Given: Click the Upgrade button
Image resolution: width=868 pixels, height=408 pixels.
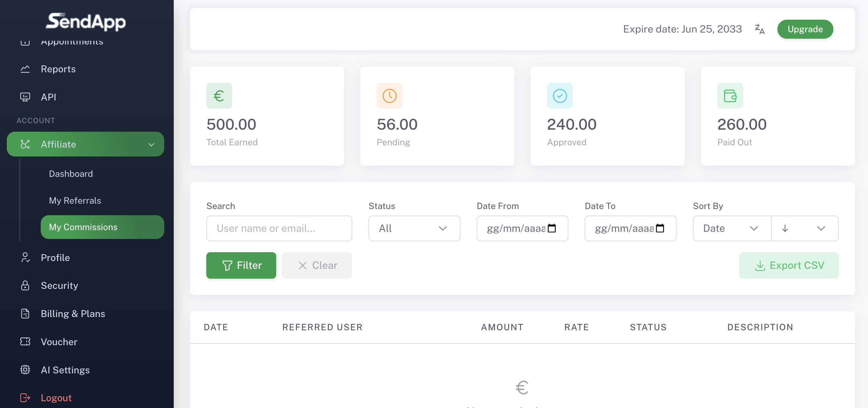Looking at the screenshot, I should [x=805, y=29].
